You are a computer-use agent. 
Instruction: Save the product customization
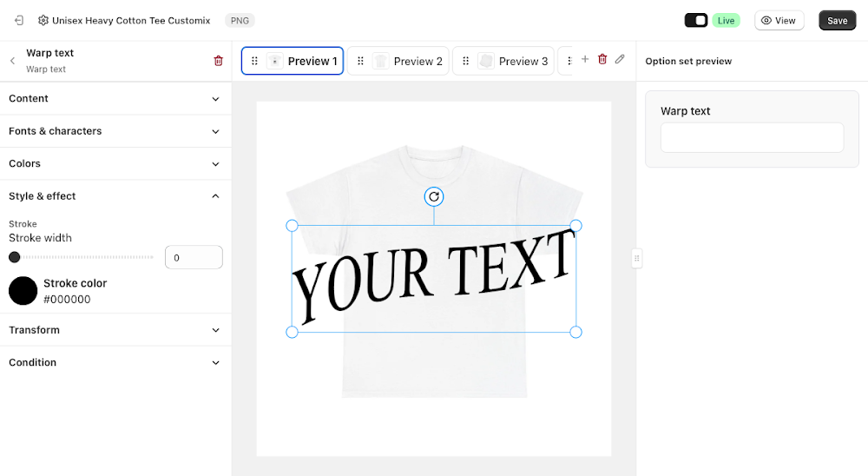click(x=837, y=21)
